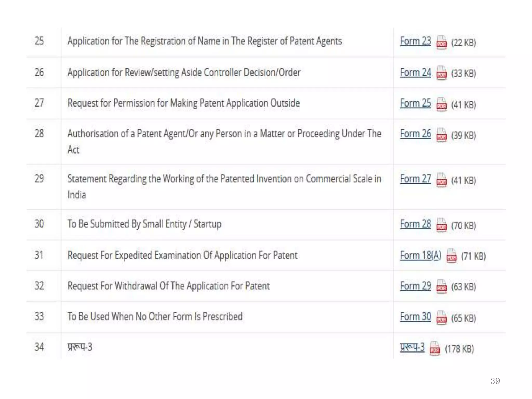Click the PDF icon beside Form 29
The image size is (532, 399).
click(441, 287)
